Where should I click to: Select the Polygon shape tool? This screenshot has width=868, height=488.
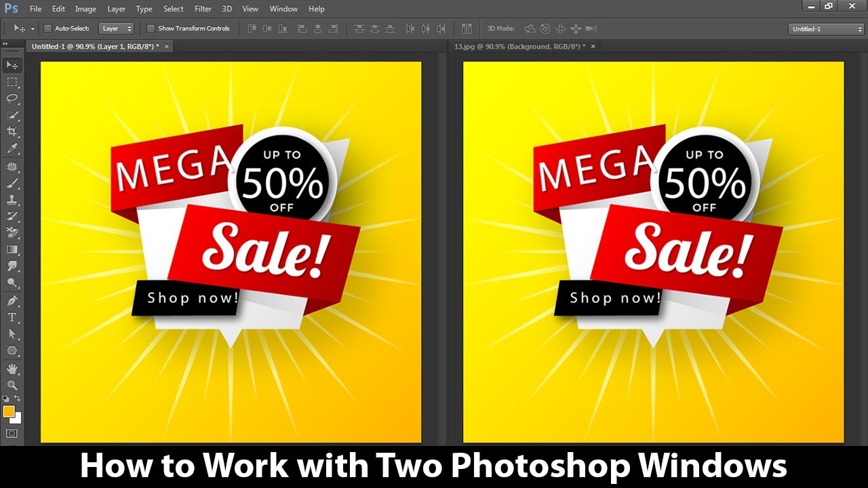click(12, 350)
